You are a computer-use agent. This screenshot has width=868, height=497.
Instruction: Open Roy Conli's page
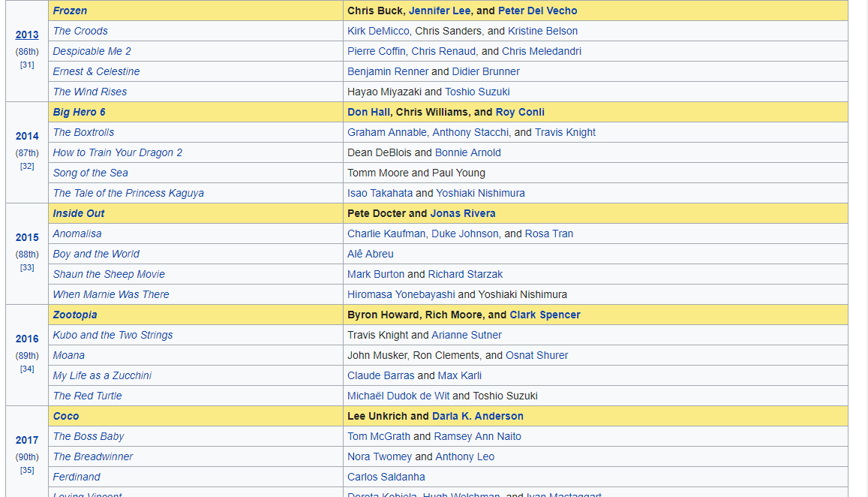point(520,112)
